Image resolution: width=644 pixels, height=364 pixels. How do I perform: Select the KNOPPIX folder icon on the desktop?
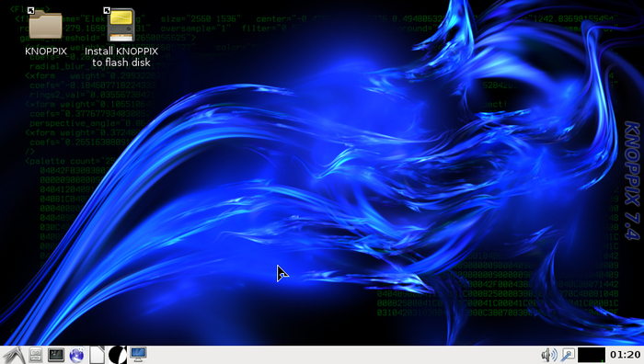point(45,26)
